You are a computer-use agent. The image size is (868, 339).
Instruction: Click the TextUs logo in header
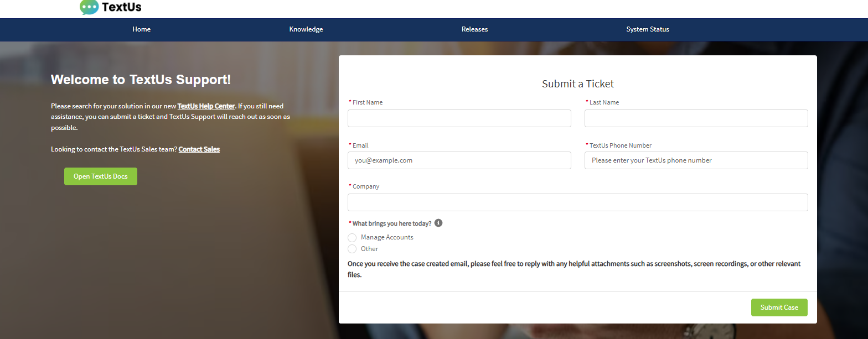[111, 7]
